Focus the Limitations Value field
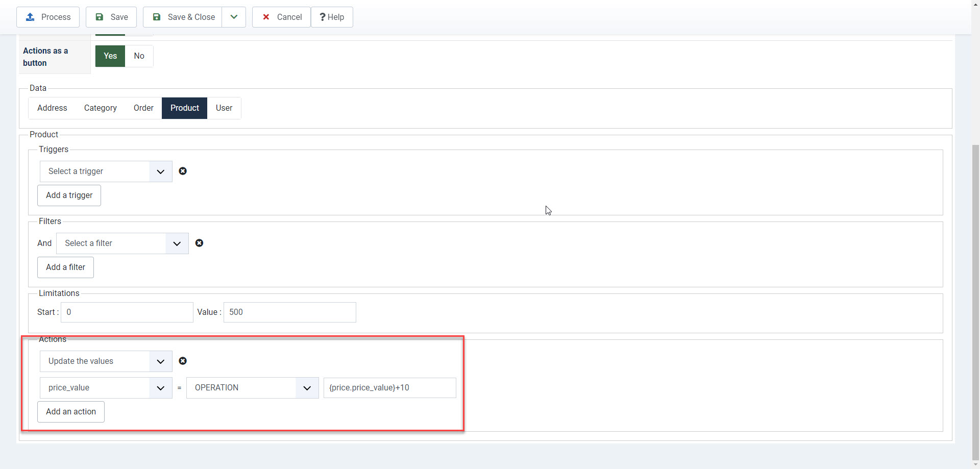Screen dimensions: 980x469 (x=290, y=312)
